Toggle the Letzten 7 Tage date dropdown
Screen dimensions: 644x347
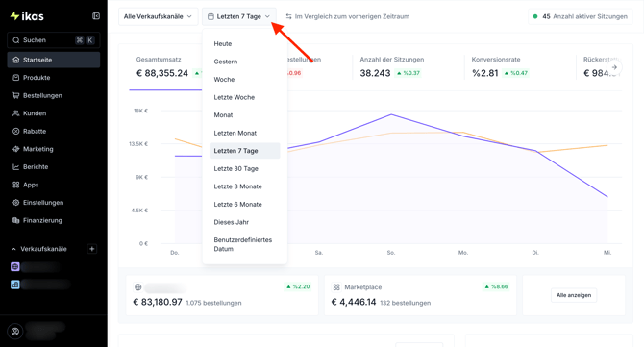239,17
